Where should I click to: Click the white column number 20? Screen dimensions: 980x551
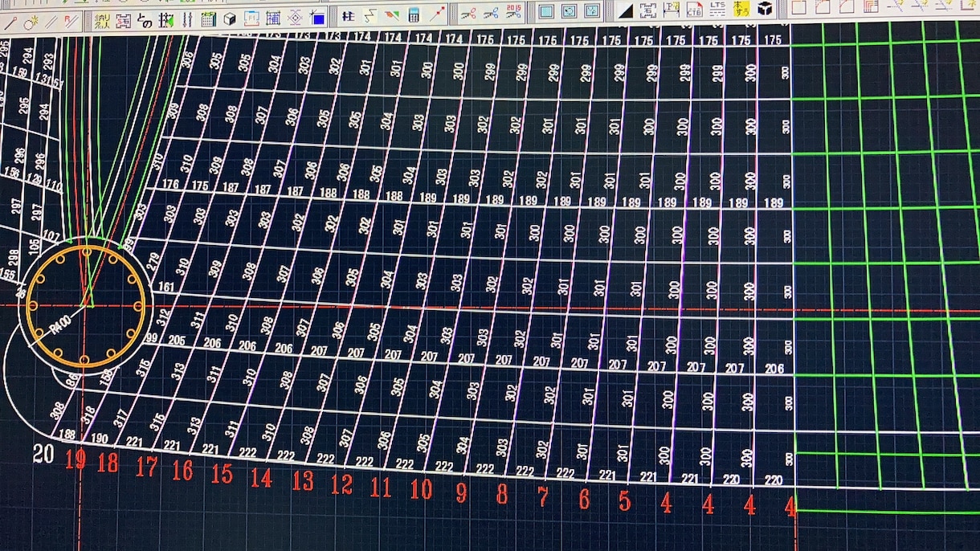tap(43, 455)
